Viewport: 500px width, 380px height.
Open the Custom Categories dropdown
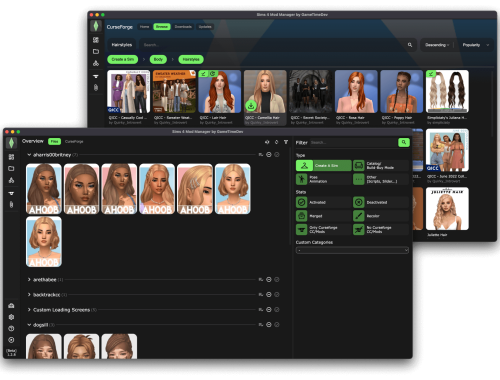[352, 250]
